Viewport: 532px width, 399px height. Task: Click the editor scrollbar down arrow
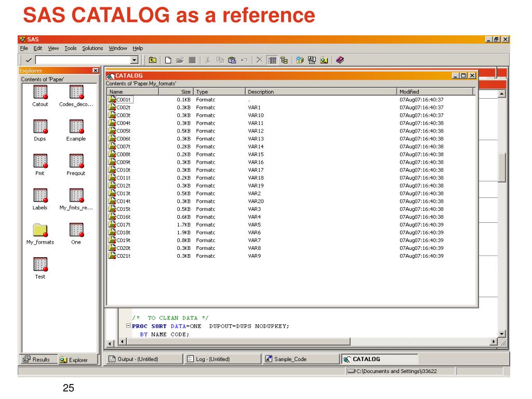tap(502, 334)
